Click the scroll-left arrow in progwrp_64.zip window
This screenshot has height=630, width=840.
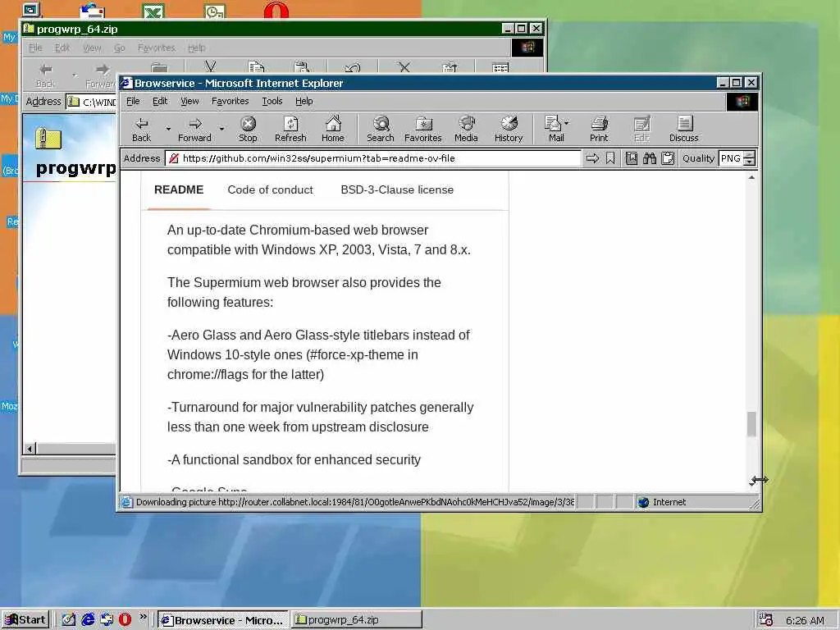coord(30,449)
